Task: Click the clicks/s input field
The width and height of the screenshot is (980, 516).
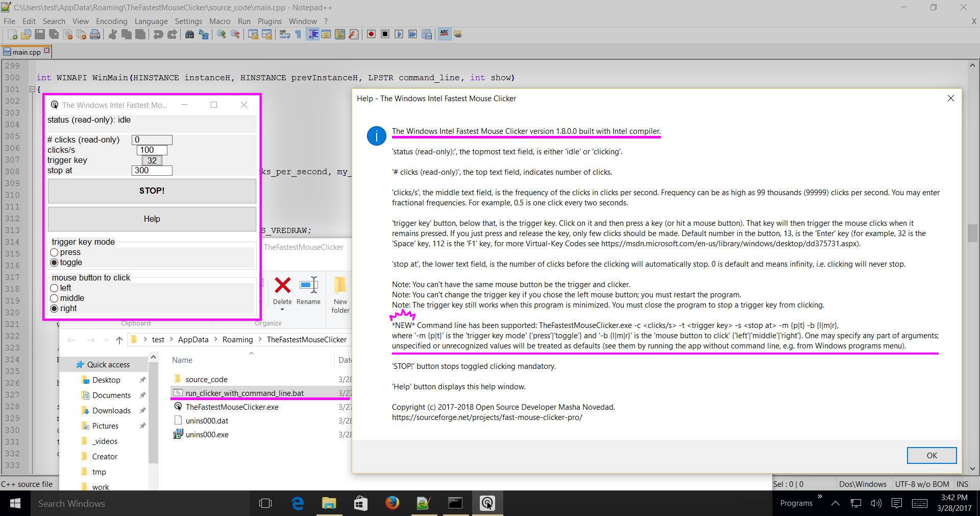Action: (152, 150)
